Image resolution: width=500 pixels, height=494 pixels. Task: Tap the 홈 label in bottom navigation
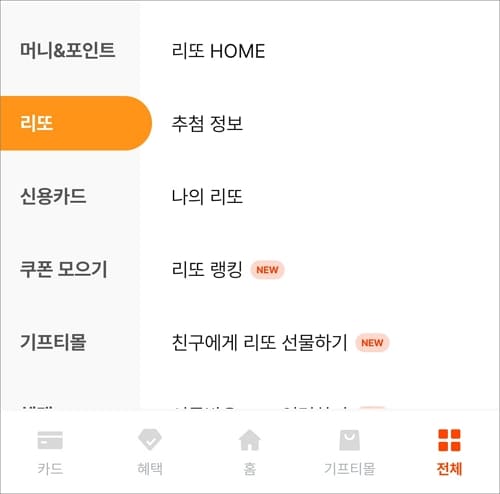click(250, 469)
